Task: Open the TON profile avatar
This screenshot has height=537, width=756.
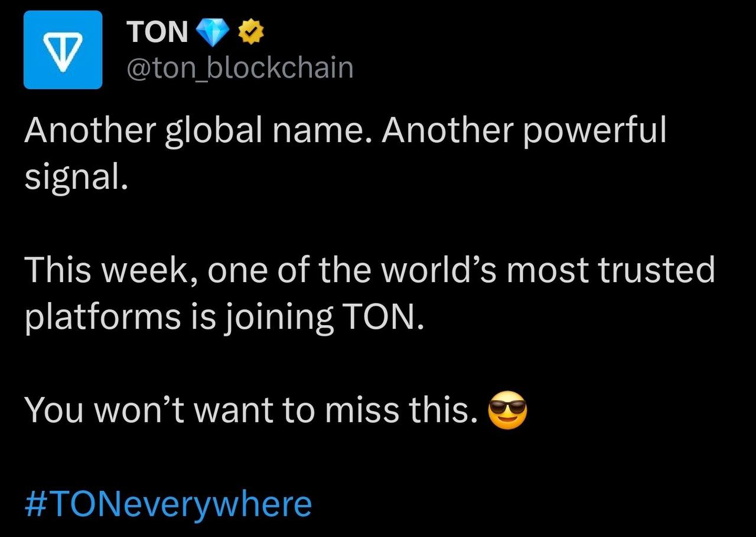Action: click(x=63, y=49)
